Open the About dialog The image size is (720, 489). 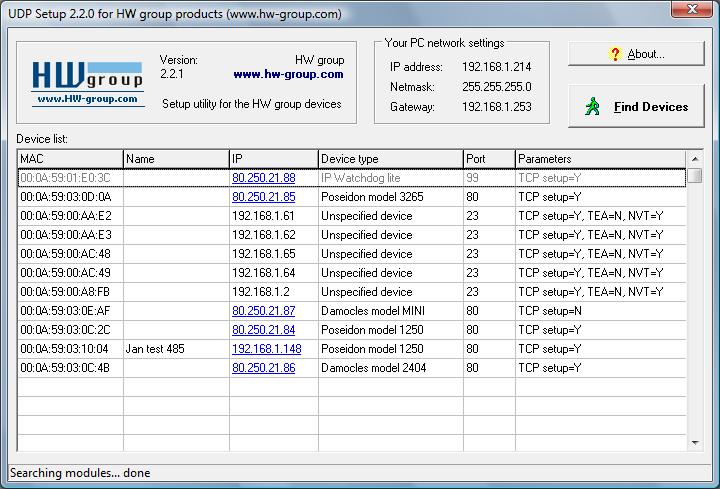tap(636, 54)
